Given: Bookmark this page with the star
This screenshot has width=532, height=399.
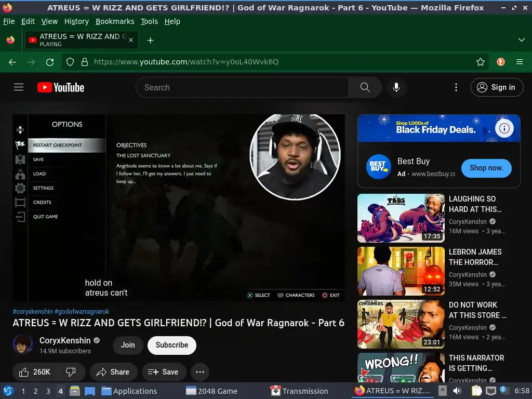Looking at the screenshot, I should coord(480,62).
